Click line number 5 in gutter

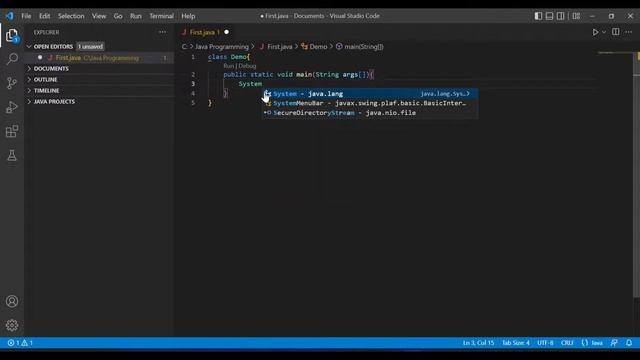193,103
